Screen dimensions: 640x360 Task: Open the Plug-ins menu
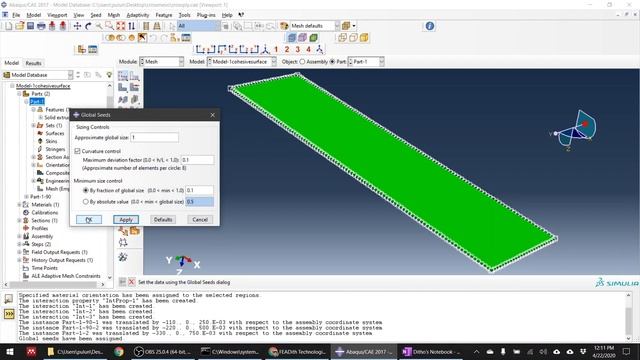click(206, 15)
